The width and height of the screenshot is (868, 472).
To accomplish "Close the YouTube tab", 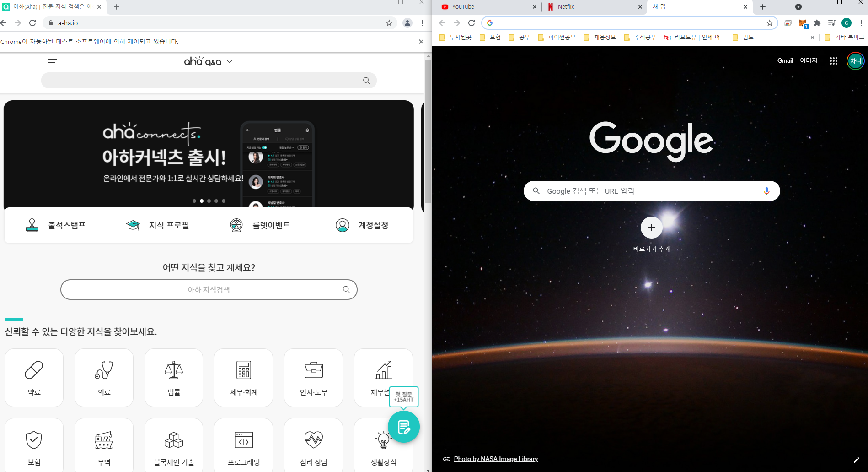I will click(x=535, y=7).
